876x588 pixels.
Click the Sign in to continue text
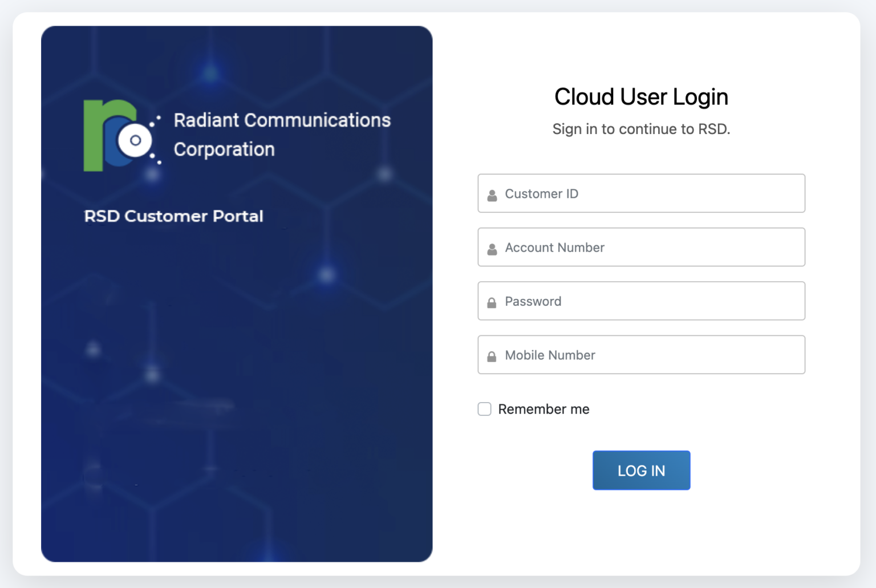641,129
